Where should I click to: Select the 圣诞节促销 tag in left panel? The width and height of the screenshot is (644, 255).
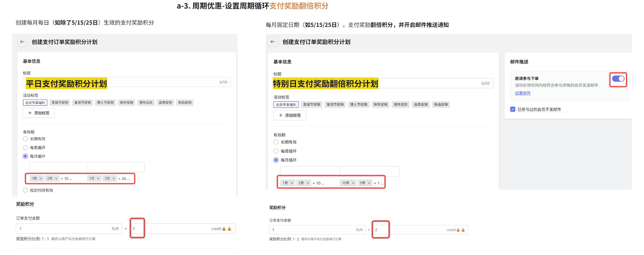point(60,103)
